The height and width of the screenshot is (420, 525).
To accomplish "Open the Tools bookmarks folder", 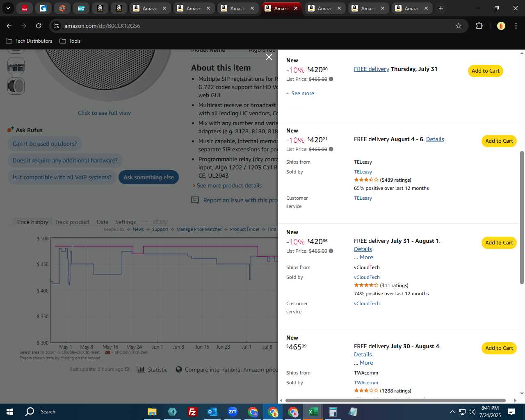I will 70,41.
